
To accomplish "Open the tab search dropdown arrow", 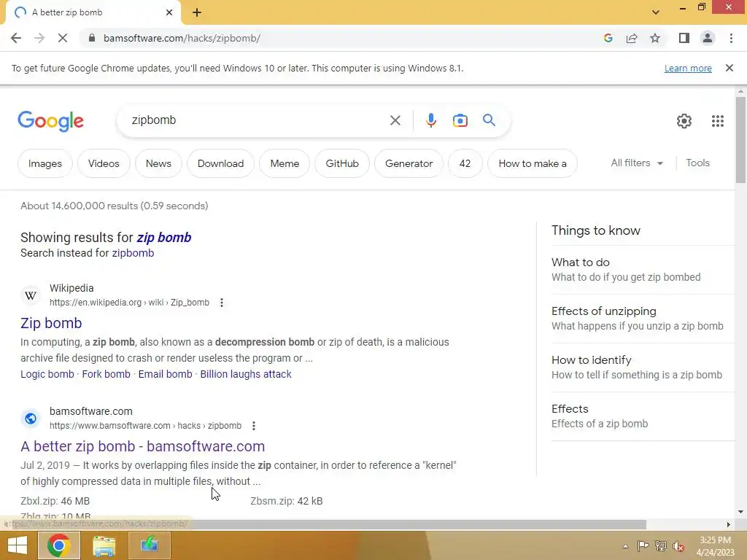I will click(656, 12).
